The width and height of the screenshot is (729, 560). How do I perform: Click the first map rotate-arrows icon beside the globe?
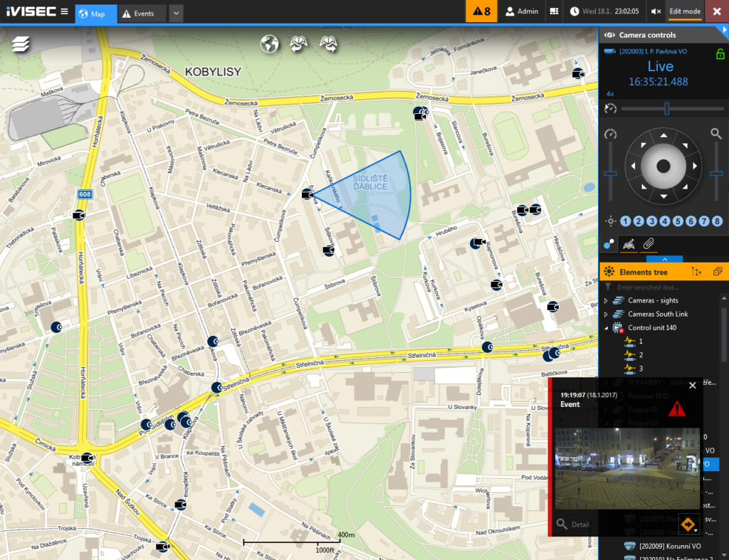point(299,44)
